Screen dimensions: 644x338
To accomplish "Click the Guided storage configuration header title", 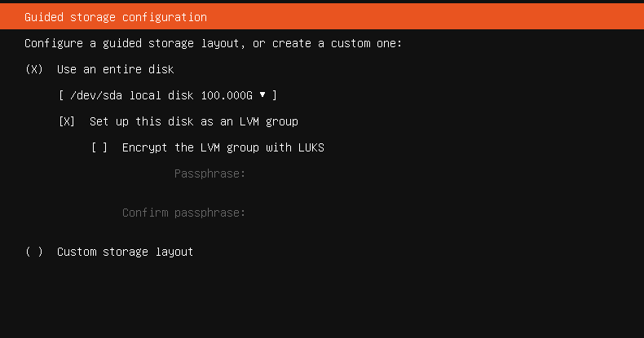I will click(116, 17).
